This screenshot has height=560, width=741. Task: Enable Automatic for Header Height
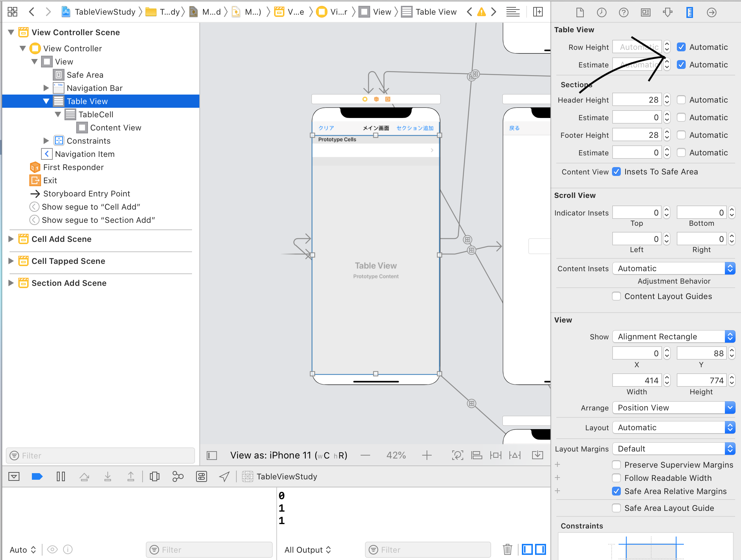pos(681,100)
